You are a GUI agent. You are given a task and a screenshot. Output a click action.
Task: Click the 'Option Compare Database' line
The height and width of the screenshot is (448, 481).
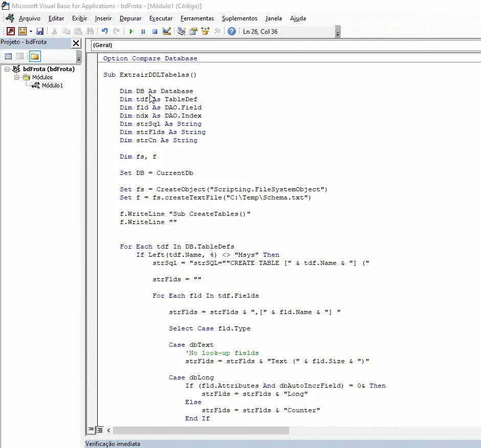tap(150, 58)
